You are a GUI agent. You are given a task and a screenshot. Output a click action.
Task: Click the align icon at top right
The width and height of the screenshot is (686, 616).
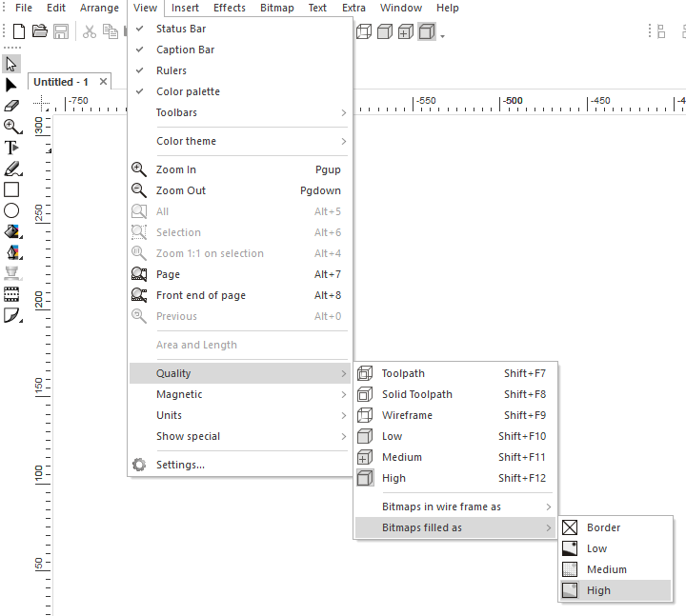tap(660, 31)
